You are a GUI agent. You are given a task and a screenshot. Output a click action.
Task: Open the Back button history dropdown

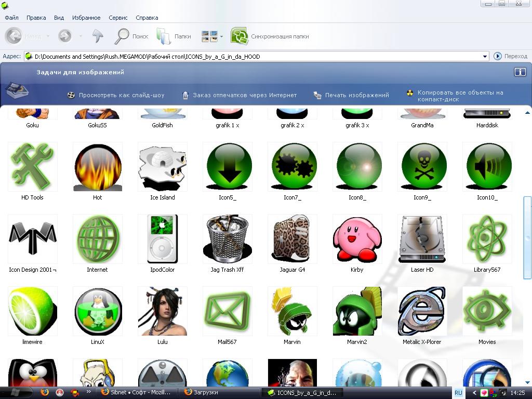tap(48, 36)
